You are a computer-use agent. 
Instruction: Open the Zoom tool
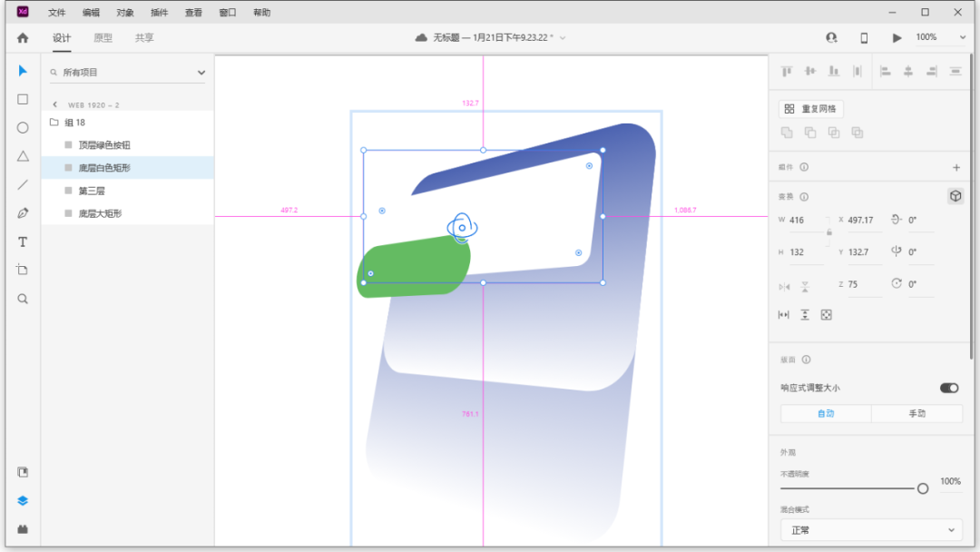23,299
